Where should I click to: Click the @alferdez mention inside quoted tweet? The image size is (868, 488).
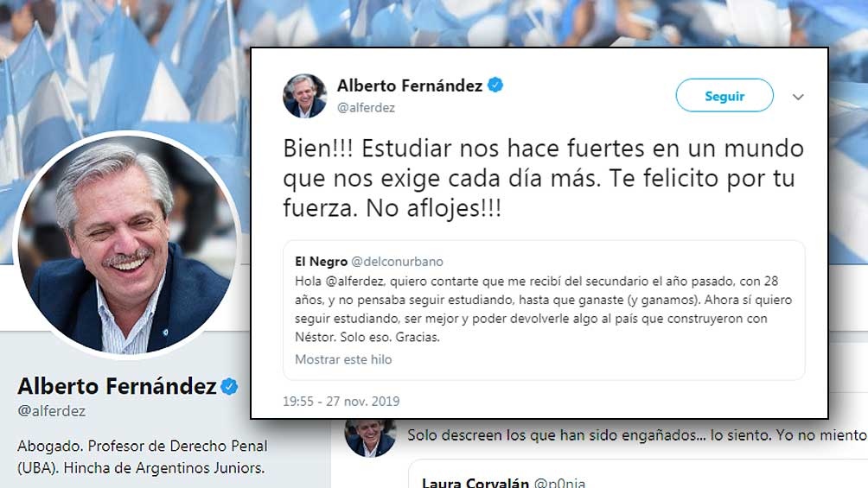[x=354, y=281]
